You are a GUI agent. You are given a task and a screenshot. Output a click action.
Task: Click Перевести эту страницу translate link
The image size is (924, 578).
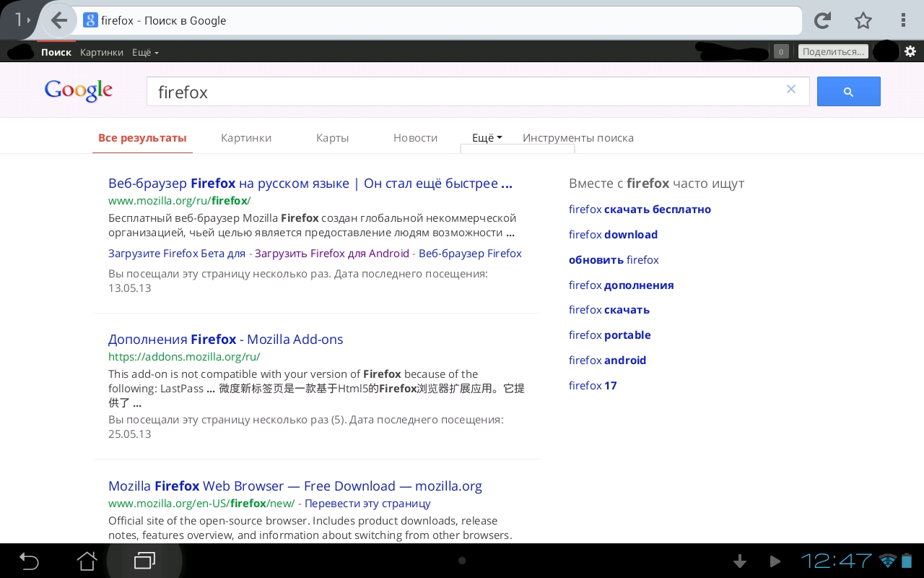pyautogui.click(x=367, y=504)
